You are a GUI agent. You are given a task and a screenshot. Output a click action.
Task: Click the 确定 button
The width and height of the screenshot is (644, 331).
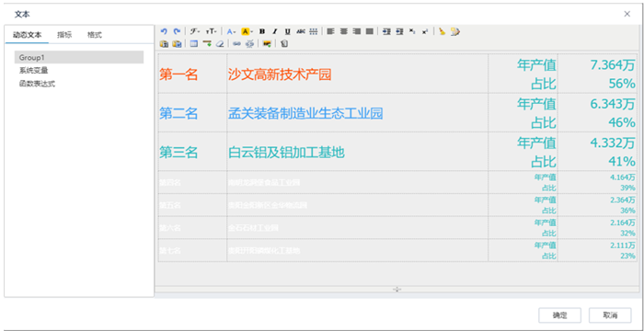coord(559,315)
